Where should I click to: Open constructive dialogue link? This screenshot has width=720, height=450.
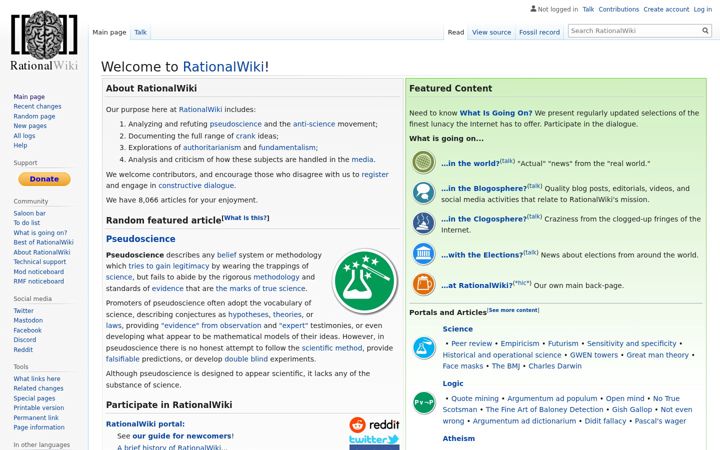pyautogui.click(x=196, y=186)
